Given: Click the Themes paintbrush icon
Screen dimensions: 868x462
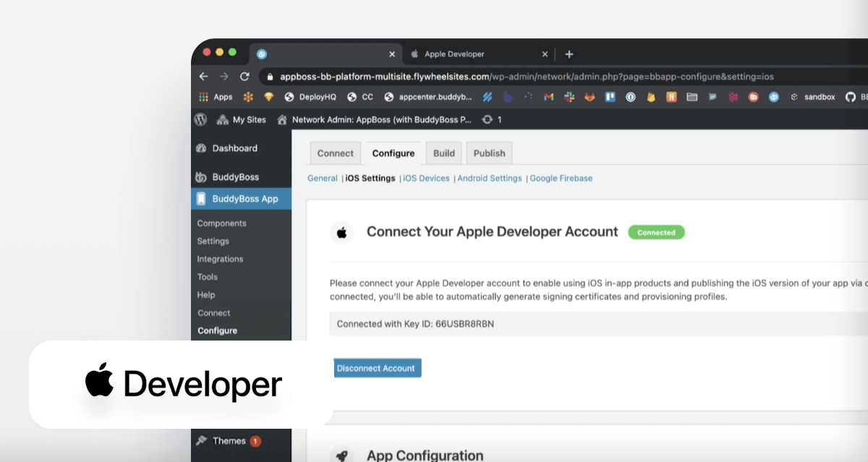Looking at the screenshot, I should pyautogui.click(x=202, y=441).
